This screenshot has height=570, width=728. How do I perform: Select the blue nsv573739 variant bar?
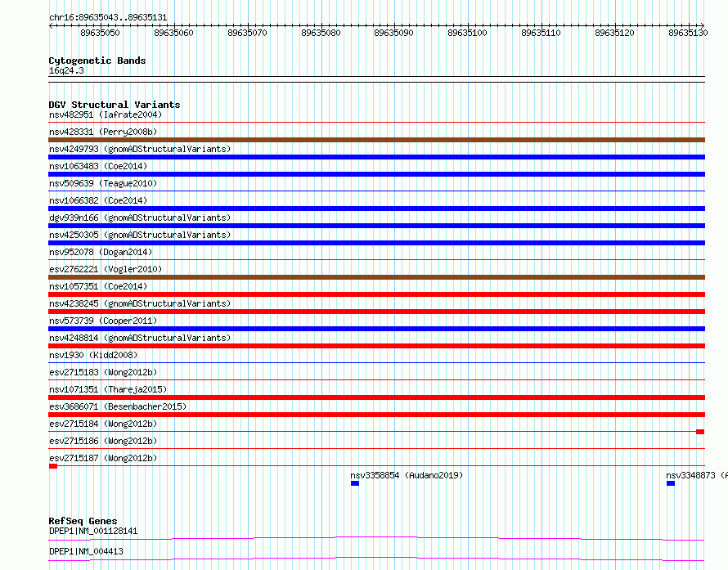tap(376, 329)
